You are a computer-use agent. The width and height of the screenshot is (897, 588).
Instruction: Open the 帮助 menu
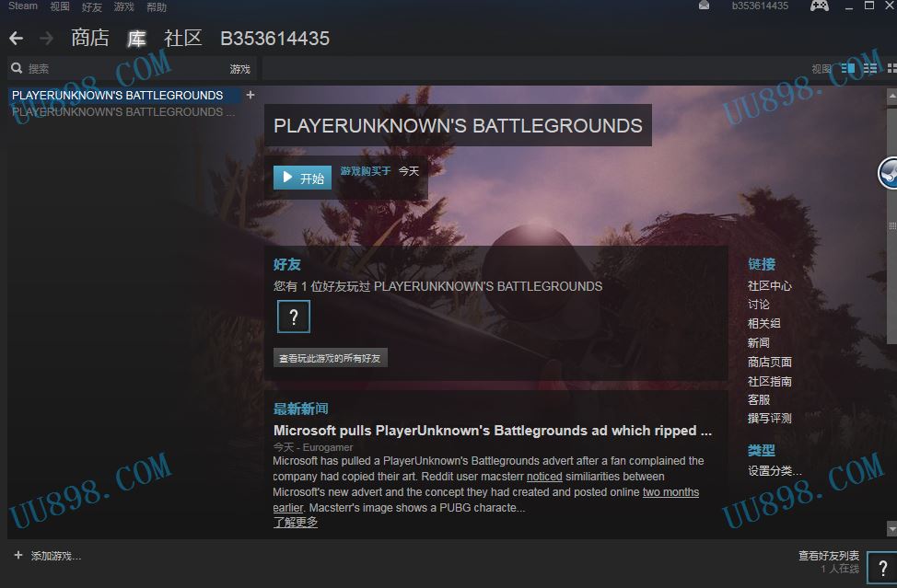click(x=157, y=6)
